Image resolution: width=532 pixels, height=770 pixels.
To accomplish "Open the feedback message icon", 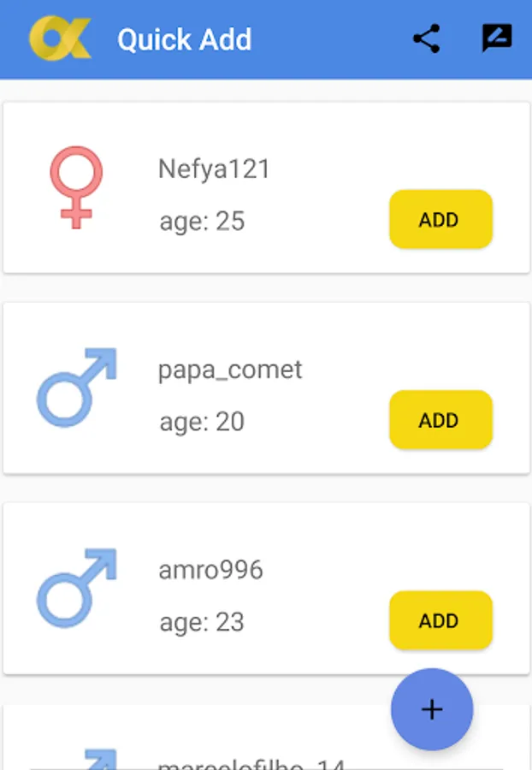I will tap(496, 39).
